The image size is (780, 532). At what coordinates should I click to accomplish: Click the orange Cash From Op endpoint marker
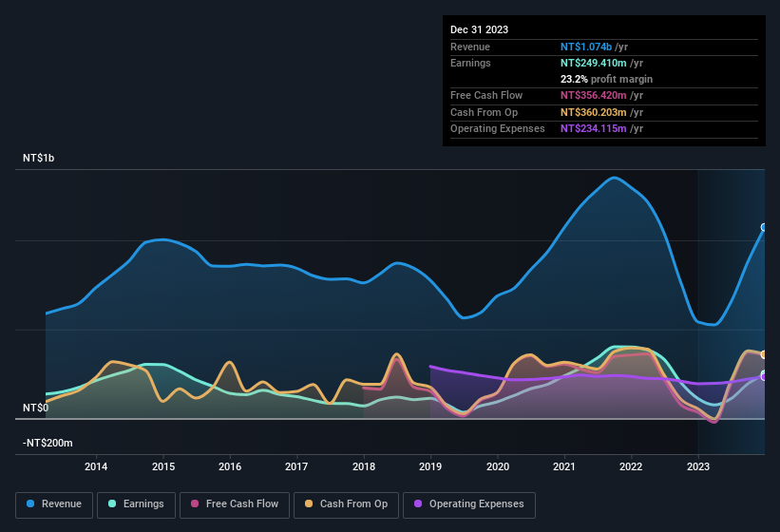764,354
